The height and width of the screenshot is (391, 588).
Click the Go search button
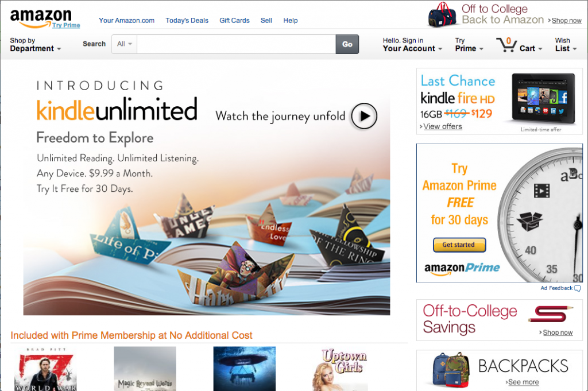347,44
